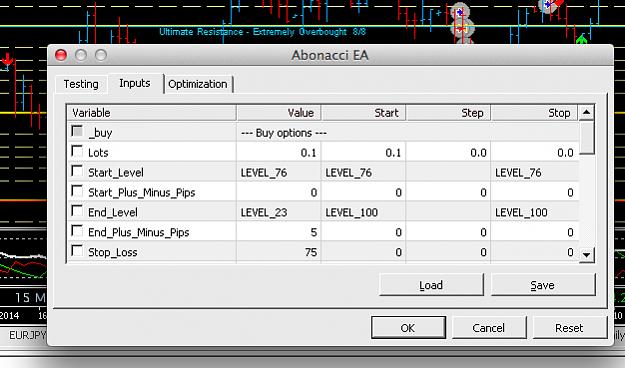Select the Lots value cell 0.1
The height and width of the screenshot is (368, 625).
[x=279, y=153]
